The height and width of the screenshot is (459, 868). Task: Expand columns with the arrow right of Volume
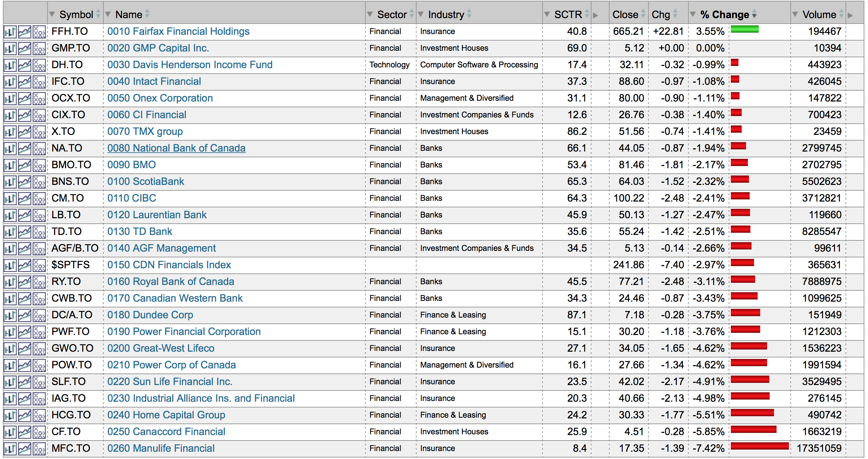(x=850, y=15)
